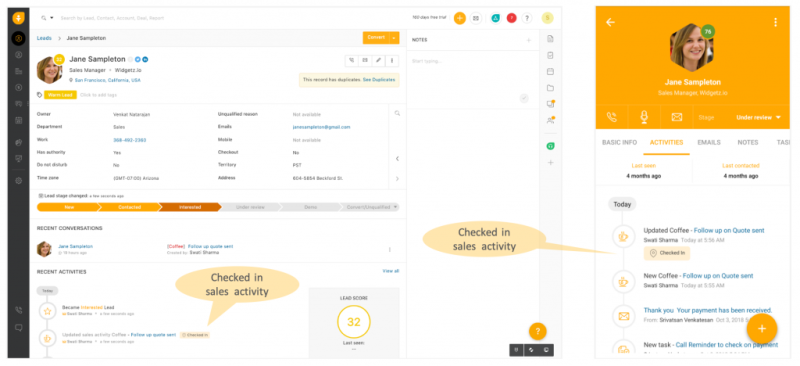Expand the Convert button dropdown arrow

[x=393, y=38]
